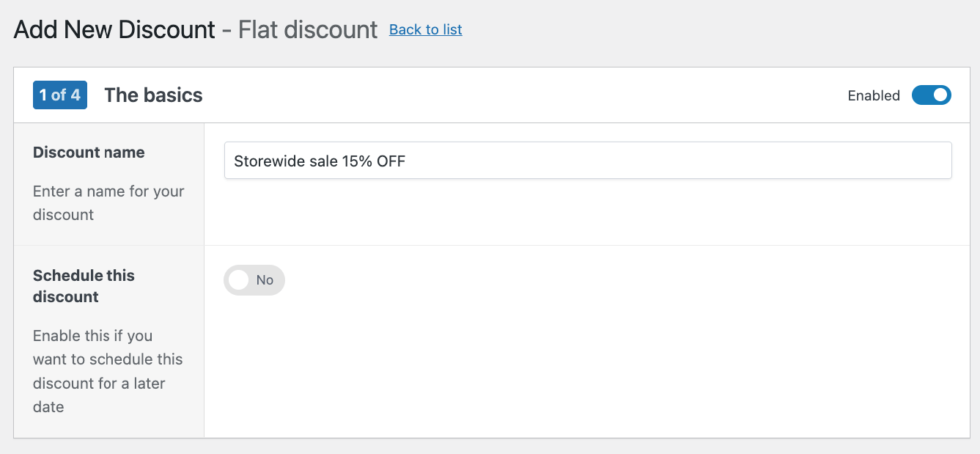Click the round knob of the schedule toggle
This screenshot has width=980, height=454.
pyautogui.click(x=239, y=280)
